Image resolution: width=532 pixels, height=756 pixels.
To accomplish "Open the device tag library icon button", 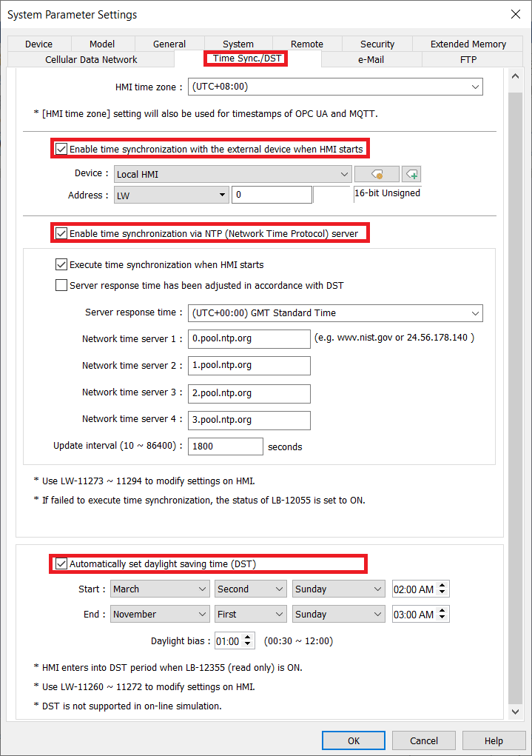I will point(377,174).
